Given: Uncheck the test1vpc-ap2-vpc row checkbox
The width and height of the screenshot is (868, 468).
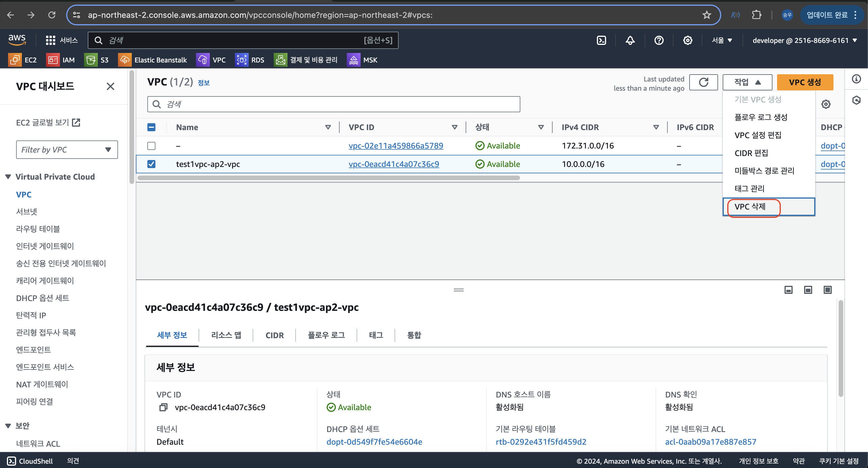Looking at the screenshot, I should (x=151, y=164).
